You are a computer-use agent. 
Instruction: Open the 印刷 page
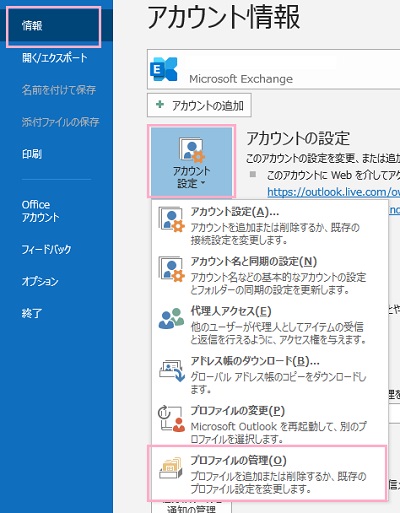tap(32, 154)
